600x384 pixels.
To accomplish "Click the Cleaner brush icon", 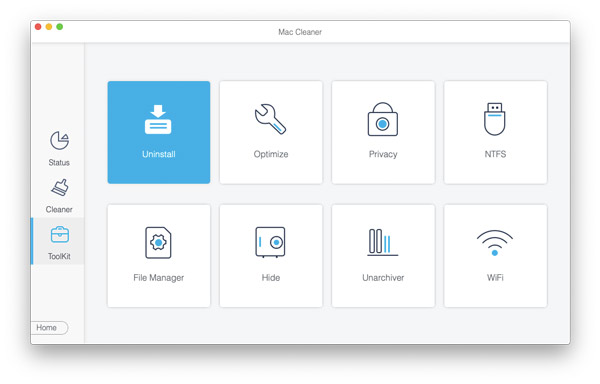I will coord(60,187).
